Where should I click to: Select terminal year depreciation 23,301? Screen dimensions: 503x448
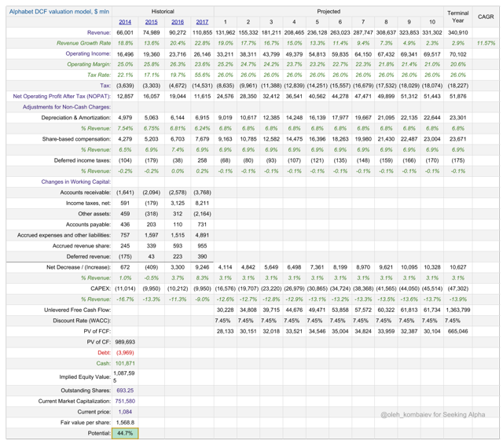tap(457, 117)
